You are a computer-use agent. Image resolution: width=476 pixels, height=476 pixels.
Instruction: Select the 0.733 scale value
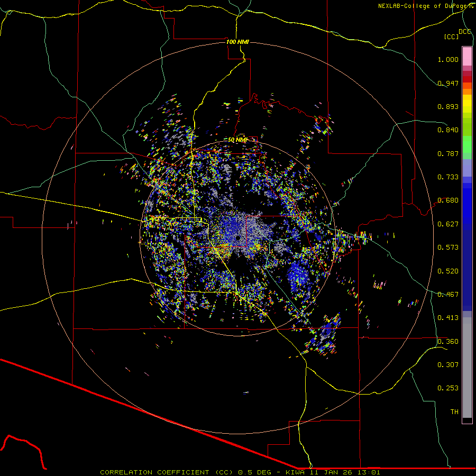[448, 177]
